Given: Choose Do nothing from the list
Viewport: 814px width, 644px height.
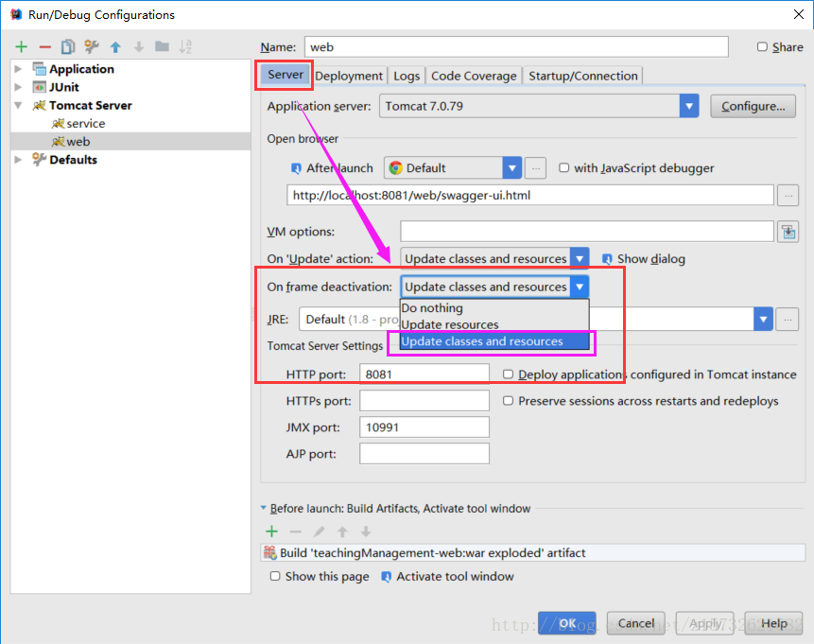Looking at the screenshot, I should click(x=494, y=308).
